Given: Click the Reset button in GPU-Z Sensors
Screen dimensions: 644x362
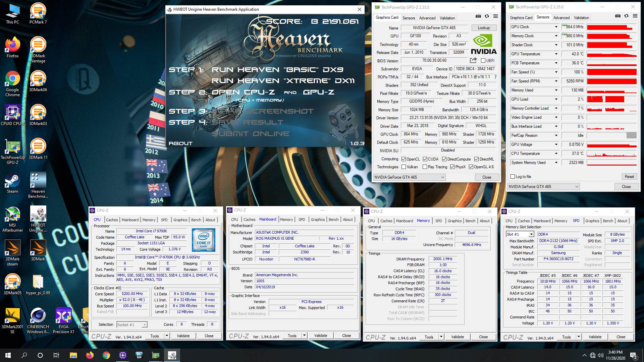Looking at the screenshot, I should pyautogui.click(x=629, y=177).
